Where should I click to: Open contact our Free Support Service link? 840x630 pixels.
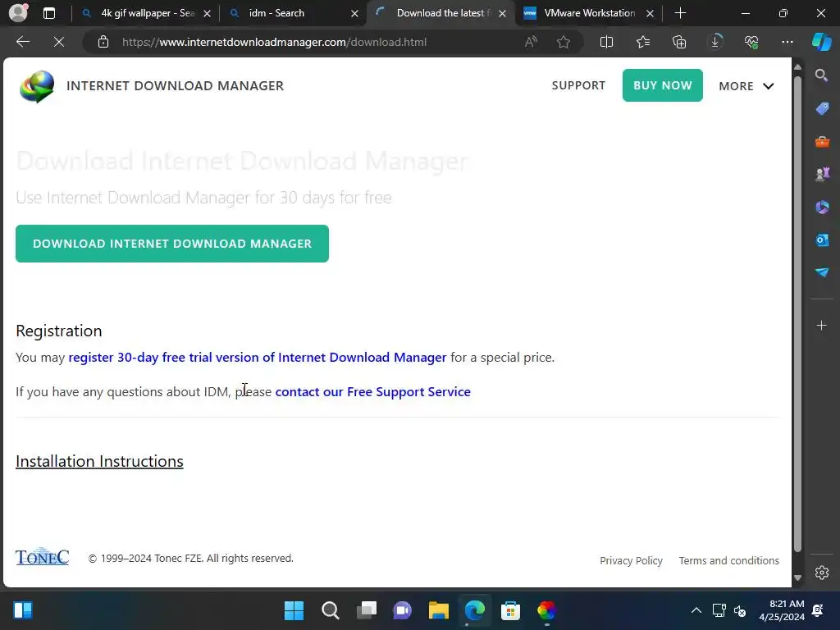[373, 391]
